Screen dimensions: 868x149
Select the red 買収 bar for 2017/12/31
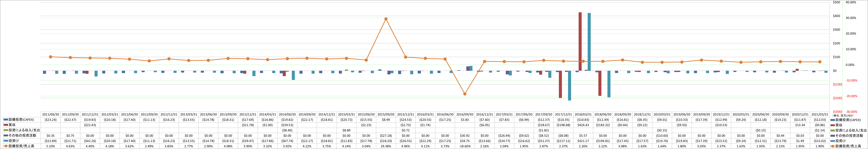coord(560,84)
